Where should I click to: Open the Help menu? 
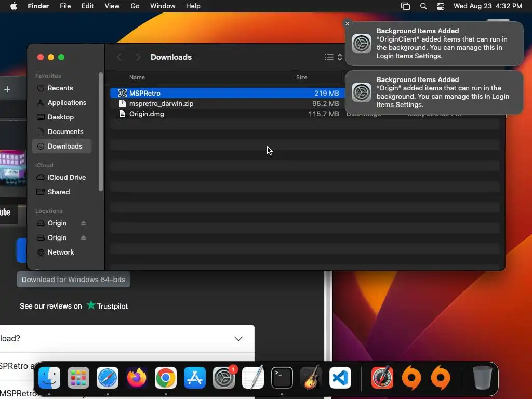click(x=193, y=6)
